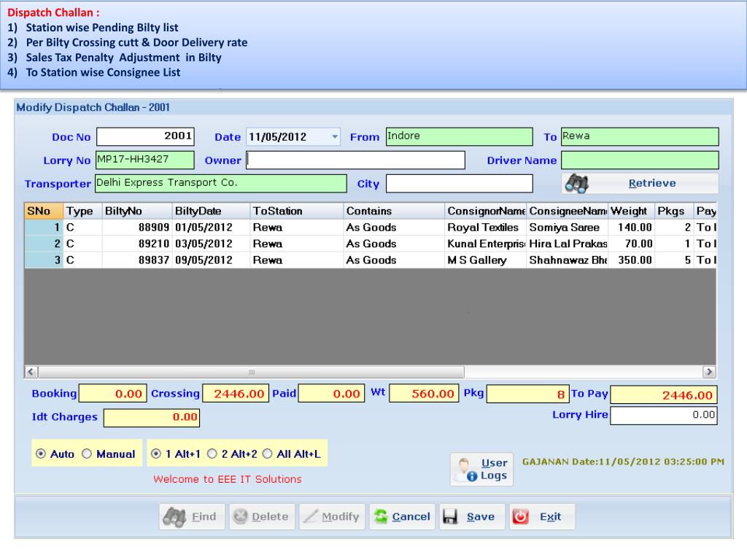Click the BiltyNo column header
The image size is (747, 560).
[x=137, y=211]
